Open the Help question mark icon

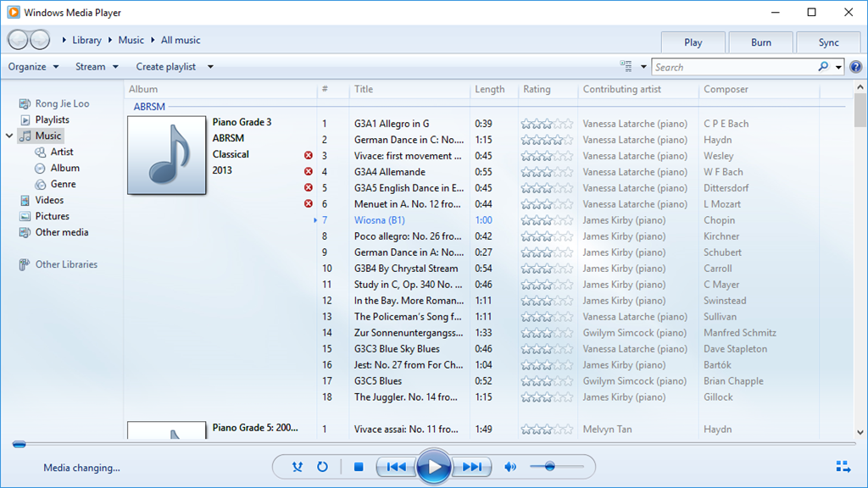click(856, 67)
